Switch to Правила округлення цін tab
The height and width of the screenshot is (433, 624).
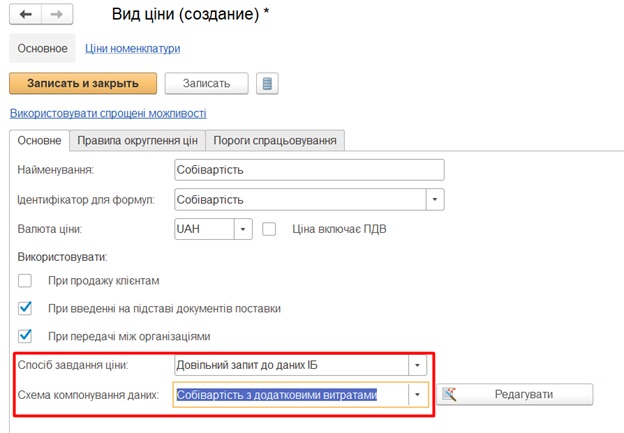[x=139, y=140]
